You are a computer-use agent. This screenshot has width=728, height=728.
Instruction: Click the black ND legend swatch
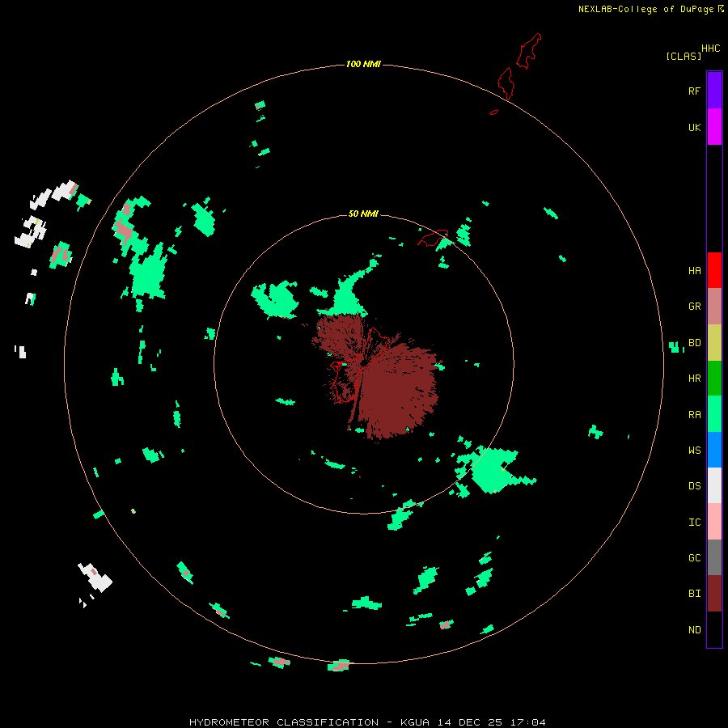click(714, 629)
